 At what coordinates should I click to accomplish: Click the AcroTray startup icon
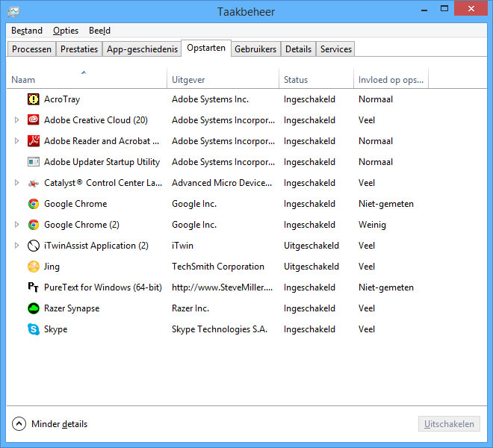pyautogui.click(x=34, y=99)
